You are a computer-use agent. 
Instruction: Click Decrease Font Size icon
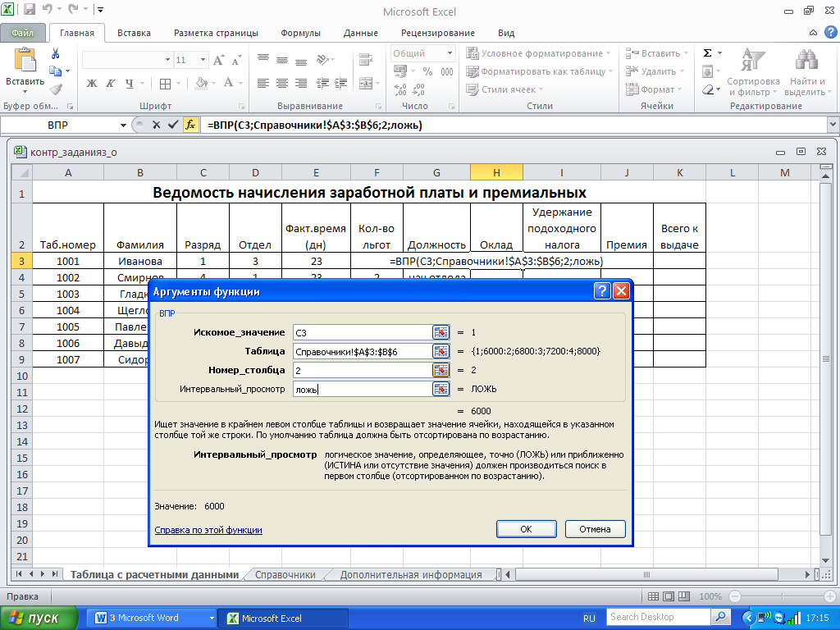[x=236, y=60]
